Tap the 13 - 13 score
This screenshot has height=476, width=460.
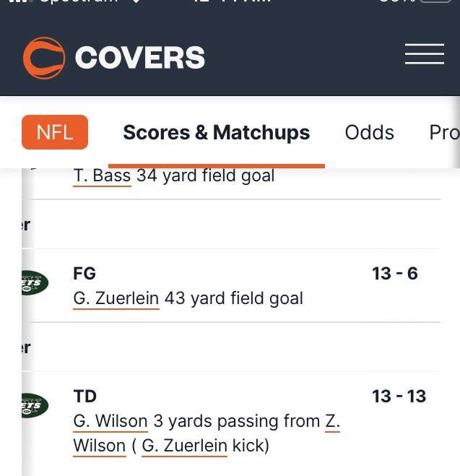399,397
